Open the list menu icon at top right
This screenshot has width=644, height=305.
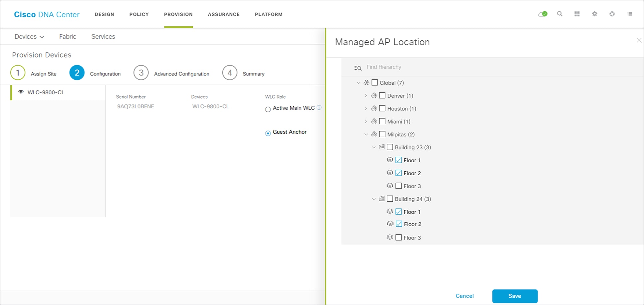click(630, 14)
